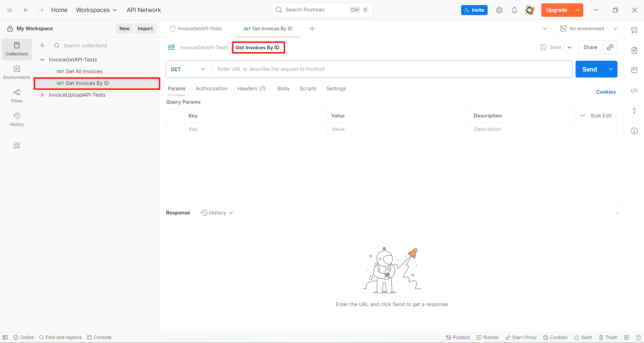Open the Runner from the status bar
The image size is (644, 343).
coord(487,337)
